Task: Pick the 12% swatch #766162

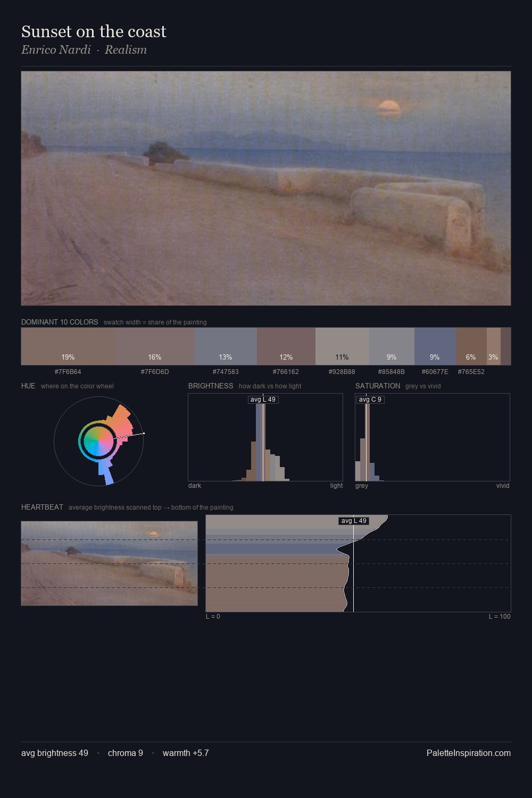Action: (286, 346)
